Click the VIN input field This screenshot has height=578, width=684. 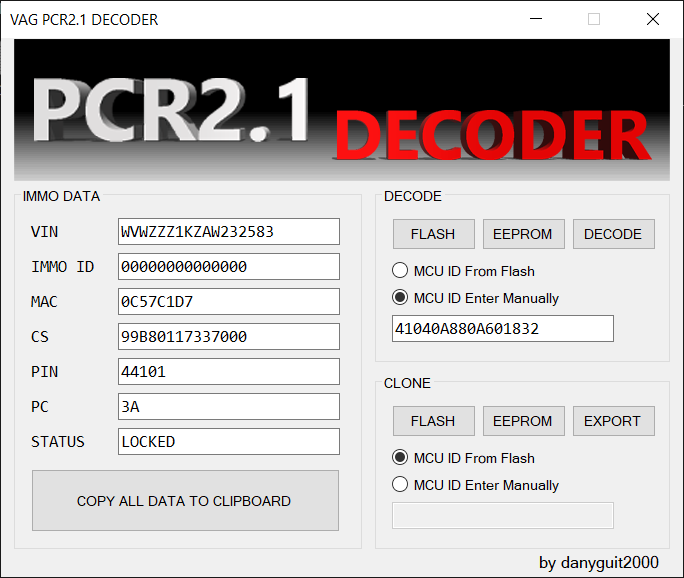pyautogui.click(x=228, y=232)
